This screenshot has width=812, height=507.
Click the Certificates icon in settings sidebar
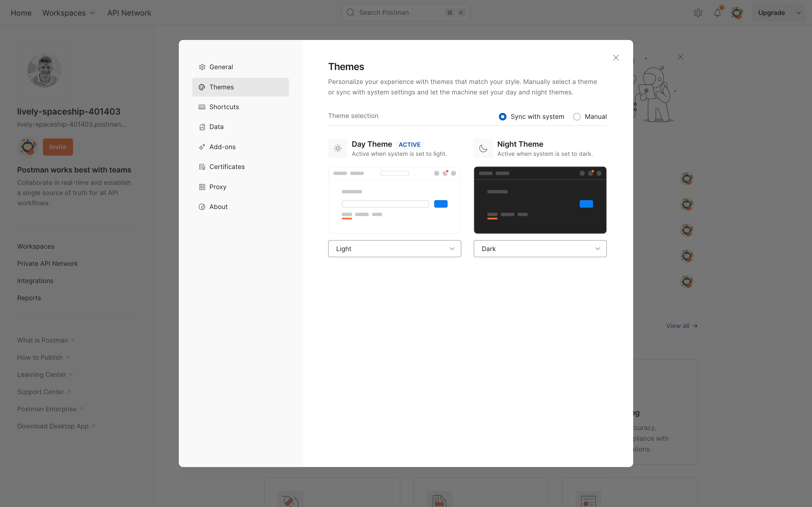tap(202, 167)
